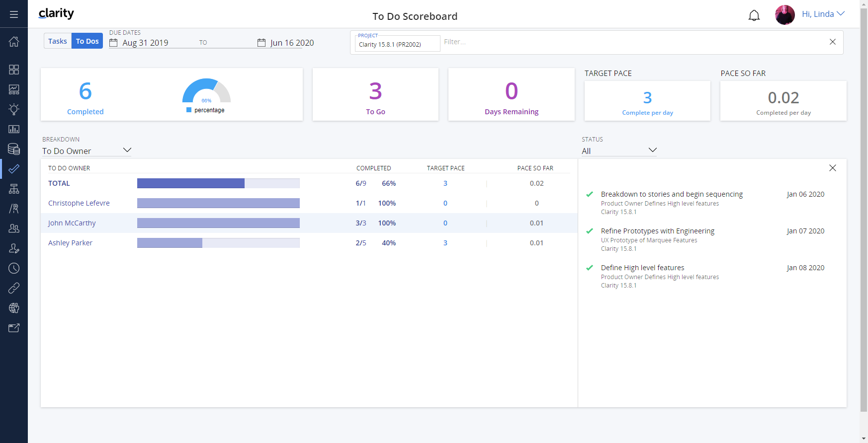Viewport: 868px width, 443px height.
Task: Click the TOTAL progress bar
Action: (x=218, y=183)
